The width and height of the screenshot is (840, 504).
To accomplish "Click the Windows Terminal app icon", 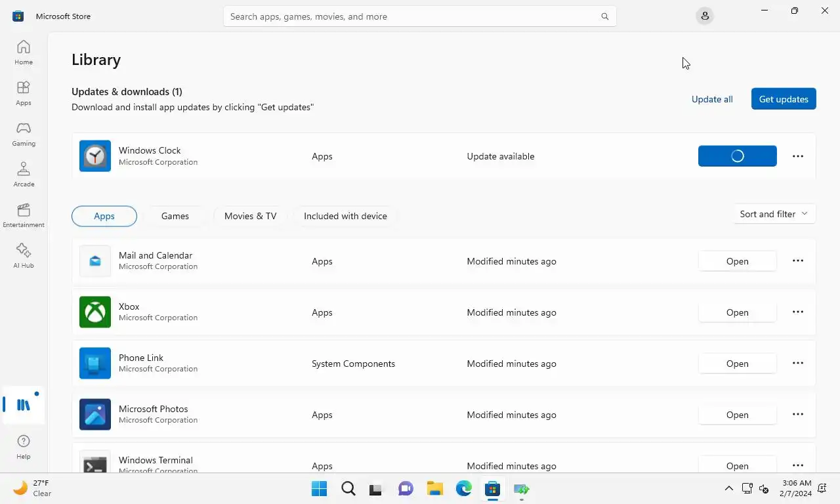I will pos(95,462).
